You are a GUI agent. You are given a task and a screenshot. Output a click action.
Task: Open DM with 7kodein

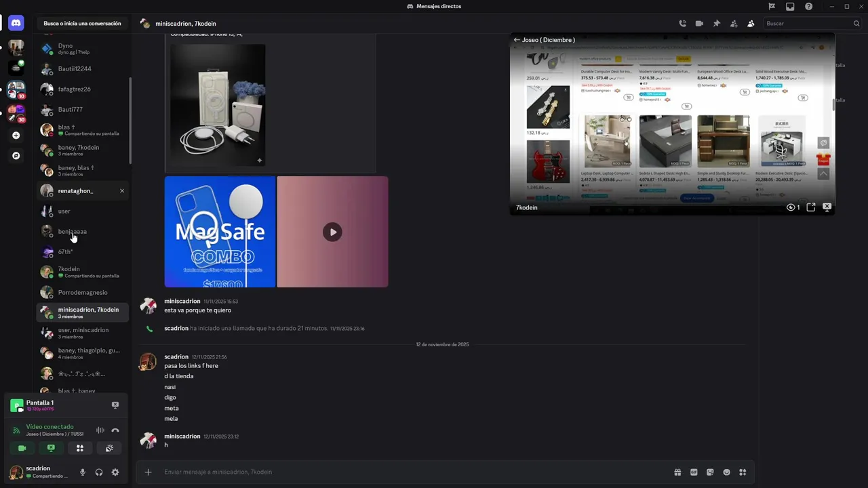click(82, 272)
